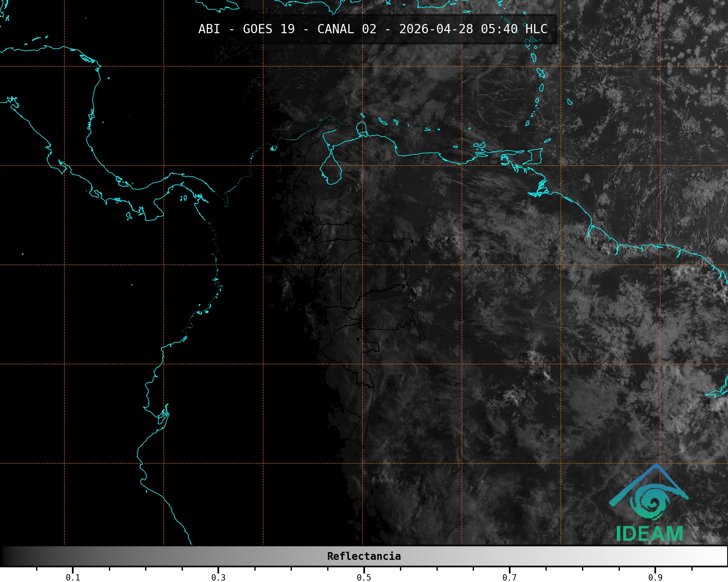Click the 0.9 tick label on the colorbar
Image resolution: width=728 pixels, height=582 pixels.
point(655,577)
